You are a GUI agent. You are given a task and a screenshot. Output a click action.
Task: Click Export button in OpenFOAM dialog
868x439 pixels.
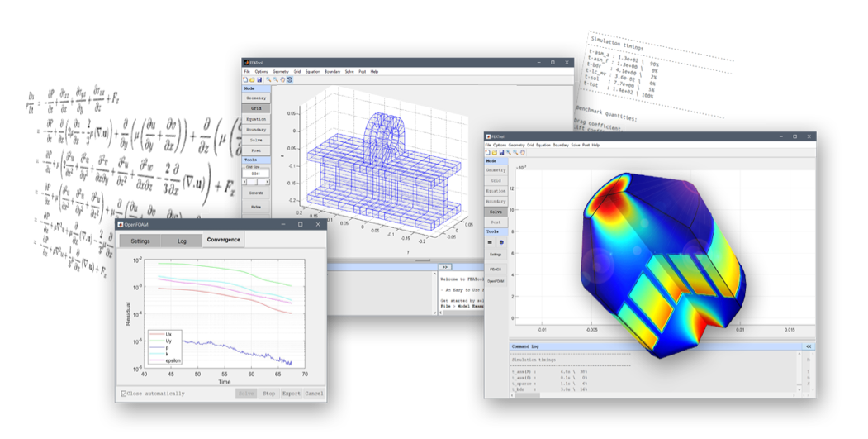point(292,394)
